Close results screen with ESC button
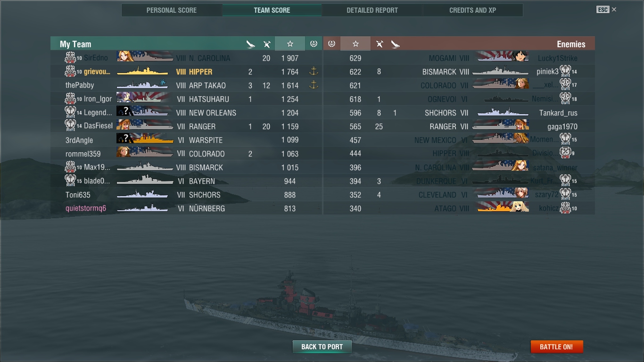The width and height of the screenshot is (644, 362). click(603, 9)
